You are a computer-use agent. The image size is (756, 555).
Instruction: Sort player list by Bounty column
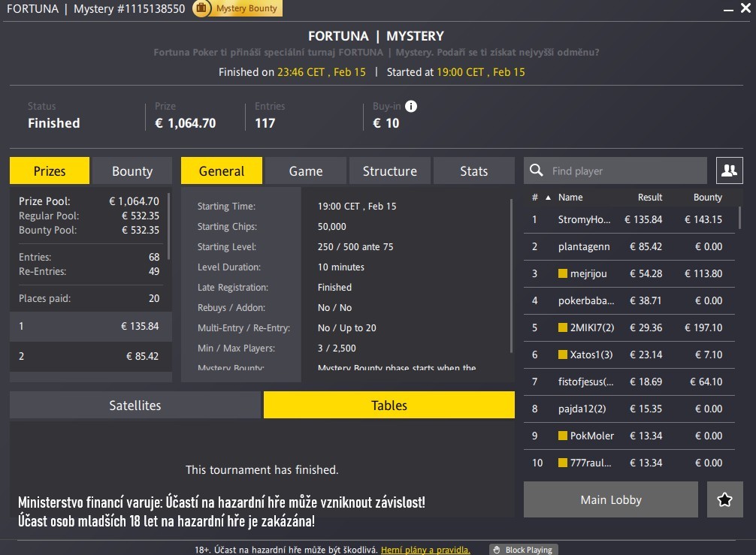click(x=707, y=198)
